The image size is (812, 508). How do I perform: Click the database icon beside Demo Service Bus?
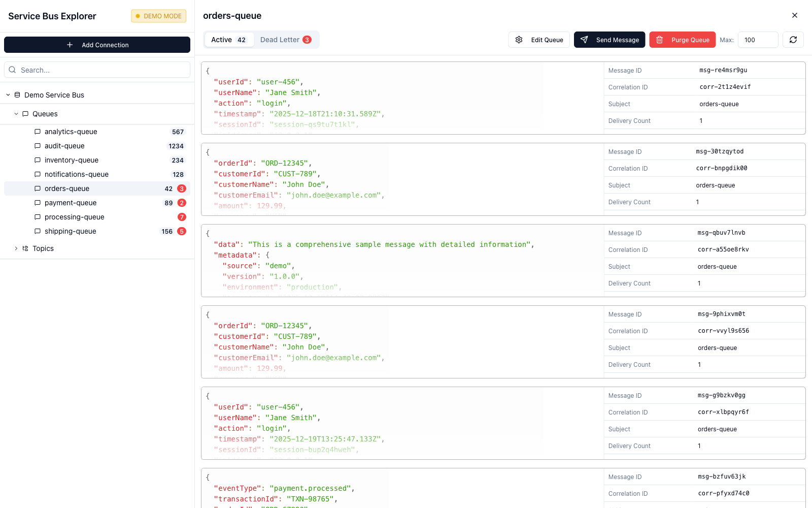coord(17,94)
